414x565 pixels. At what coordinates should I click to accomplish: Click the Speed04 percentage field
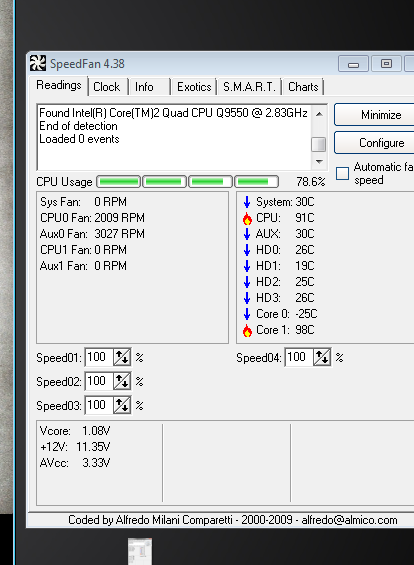click(299, 357)
